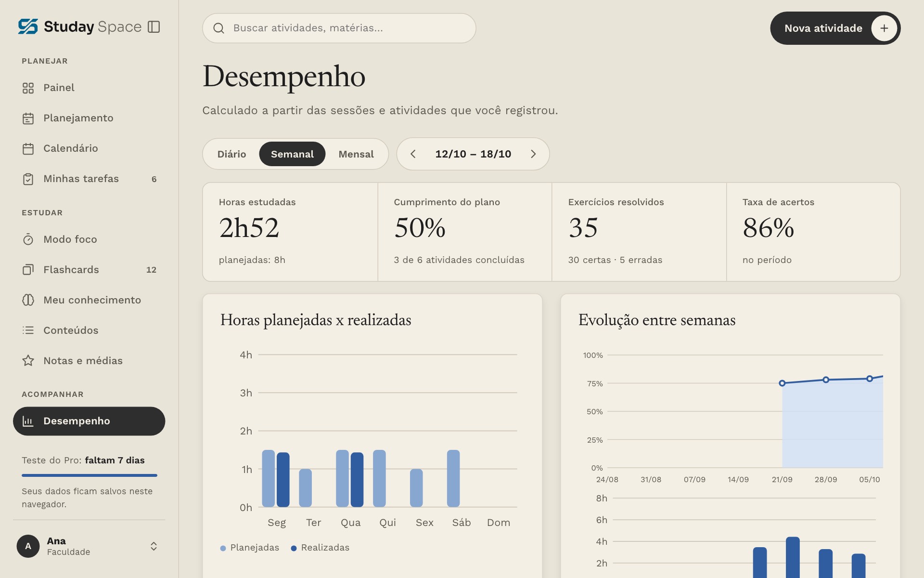The width and height of the screenshot is (924, 578).
Task: Expand the Ana account switcher chevrons
Action: click(x=154, y=546)
